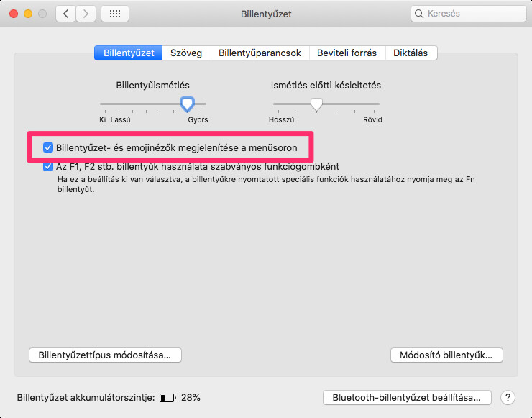Go forward with the right arrow button
The image size is (532, 418).
[x=86, y=14]
